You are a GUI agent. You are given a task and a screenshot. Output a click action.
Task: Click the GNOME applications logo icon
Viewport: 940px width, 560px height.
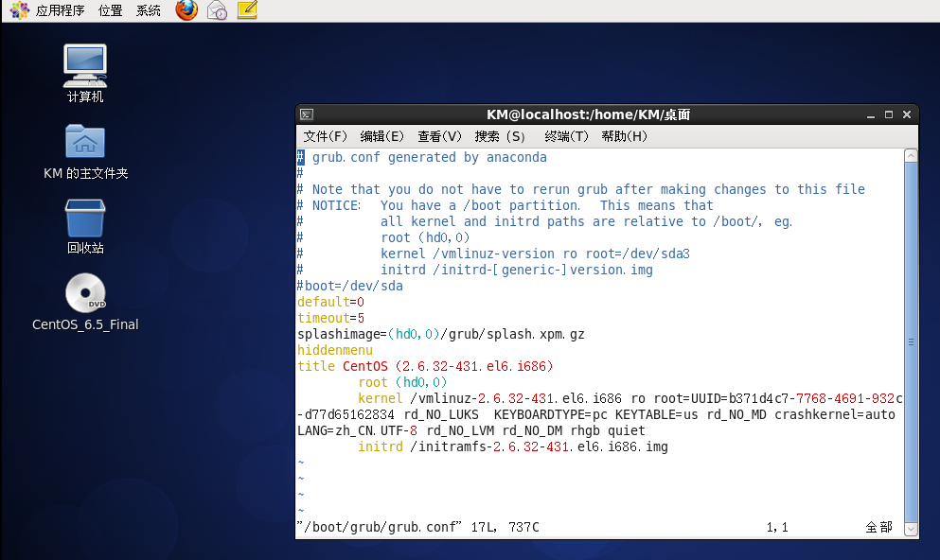19,10
